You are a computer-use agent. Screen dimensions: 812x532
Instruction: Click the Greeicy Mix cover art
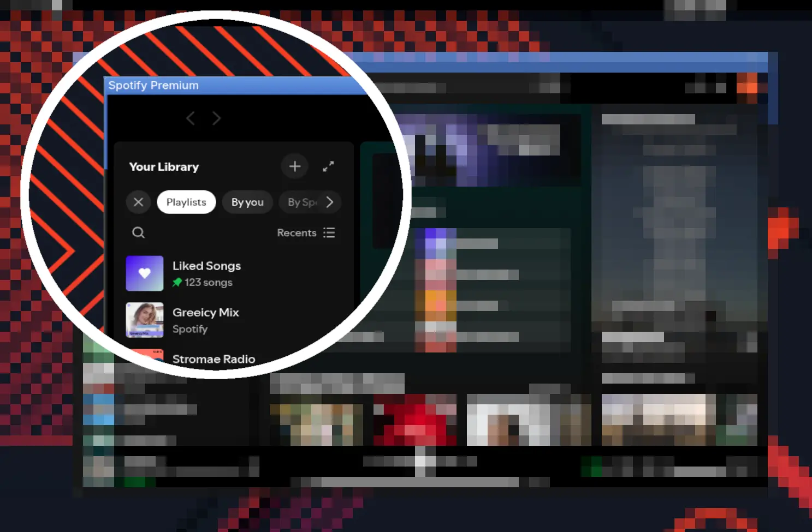[x=145, y=320]
